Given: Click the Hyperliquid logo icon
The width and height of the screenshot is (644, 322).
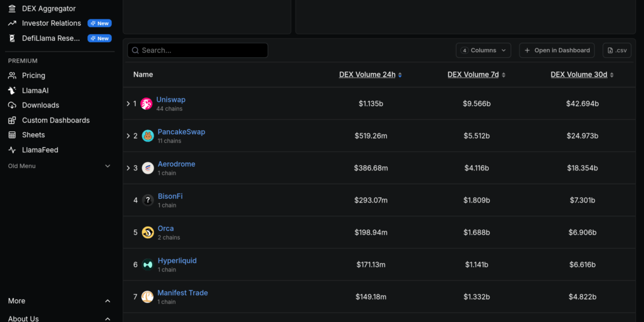Looking at the screenshot, I should tap(148, 265).
